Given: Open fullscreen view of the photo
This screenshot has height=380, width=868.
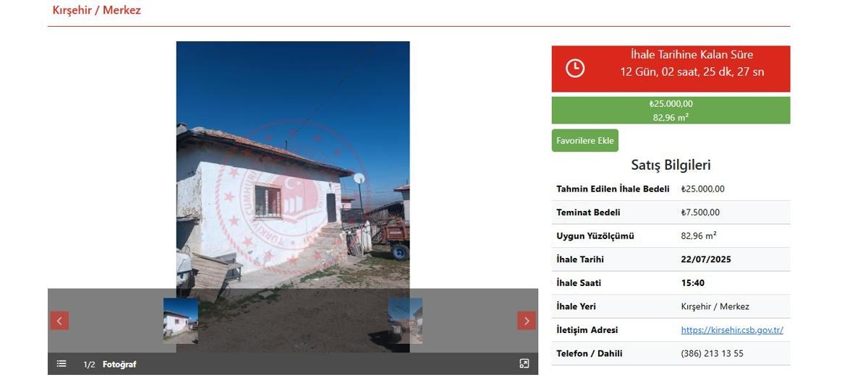Looking at the screenshot, I should [524, 364].
